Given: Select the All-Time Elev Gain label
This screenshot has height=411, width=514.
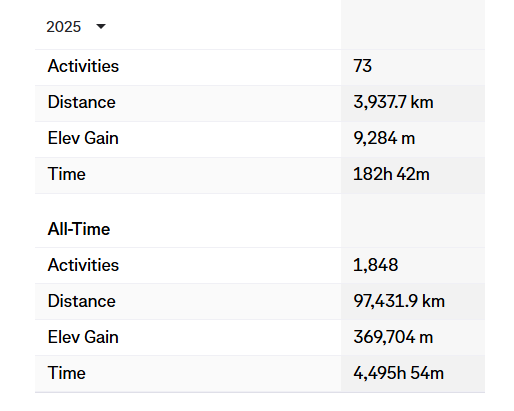Looking at the screenshot, I should tap(83, 337).
